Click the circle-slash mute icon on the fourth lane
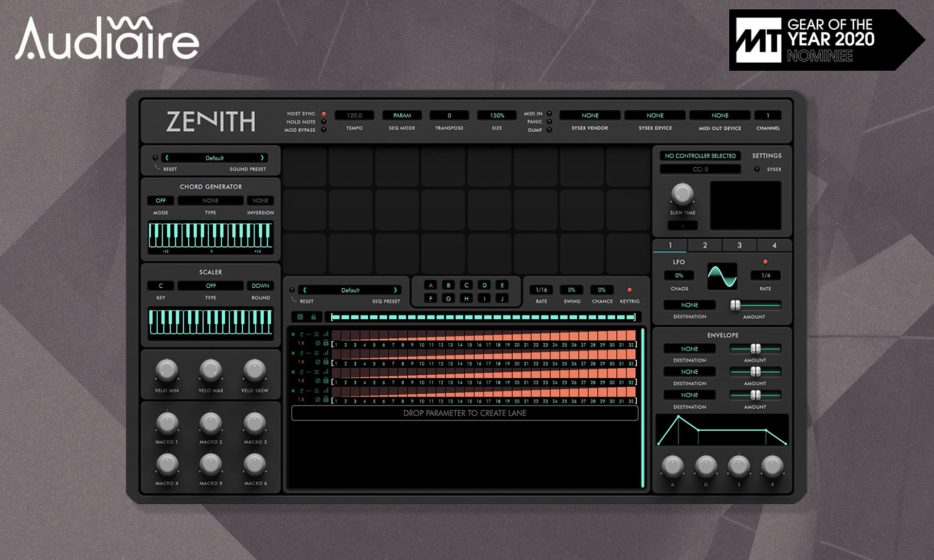The width and height of the screenshot is (934, 560). pos(318,400)
